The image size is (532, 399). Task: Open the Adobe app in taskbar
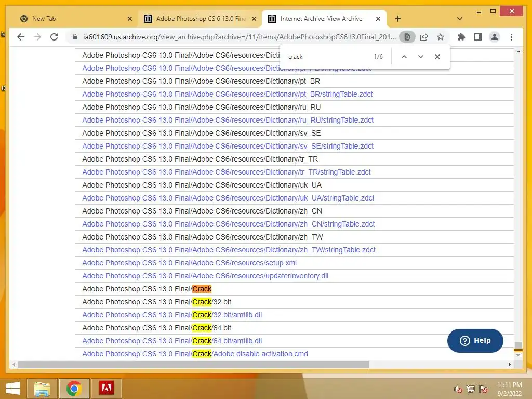coord(106,389)
